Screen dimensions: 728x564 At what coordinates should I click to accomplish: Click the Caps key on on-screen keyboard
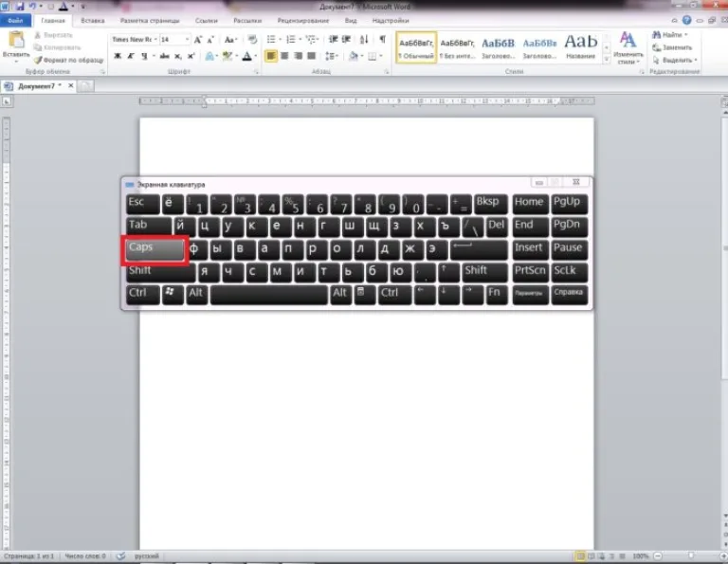click(x=155, y=249)
